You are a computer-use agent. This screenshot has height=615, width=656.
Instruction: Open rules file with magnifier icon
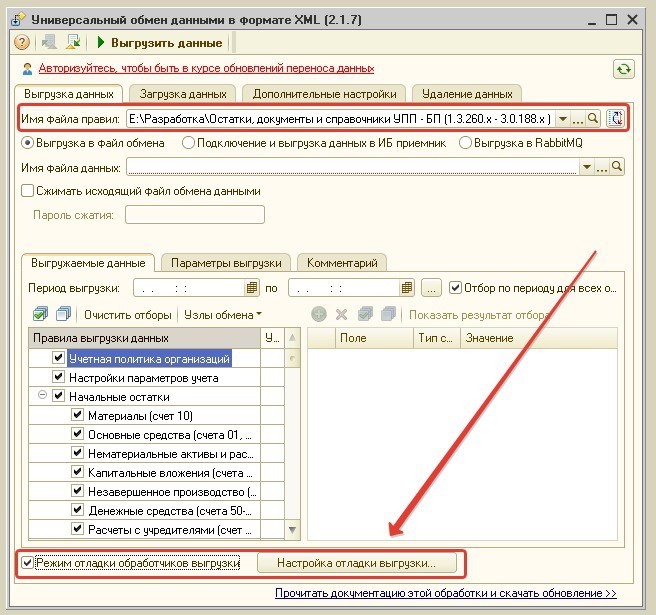click(x=593, y=119)
